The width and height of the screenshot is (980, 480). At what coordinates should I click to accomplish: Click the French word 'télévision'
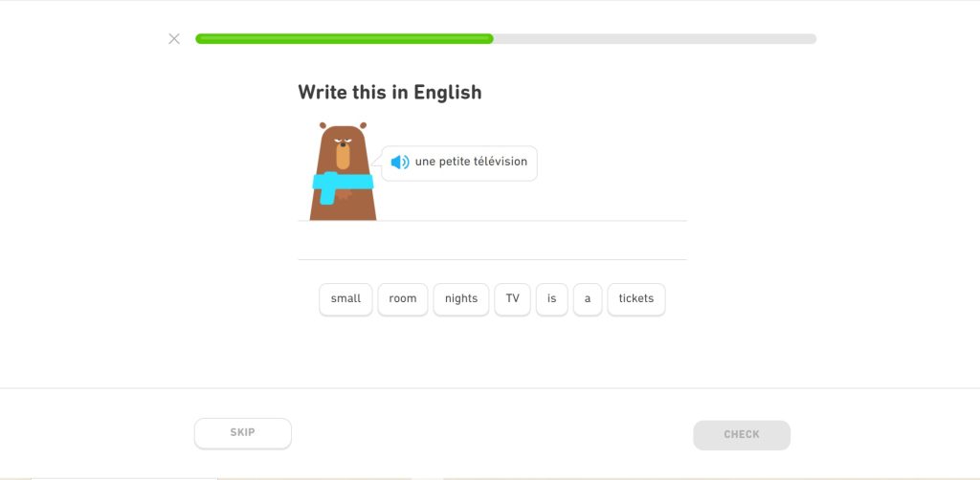(501, 162)
